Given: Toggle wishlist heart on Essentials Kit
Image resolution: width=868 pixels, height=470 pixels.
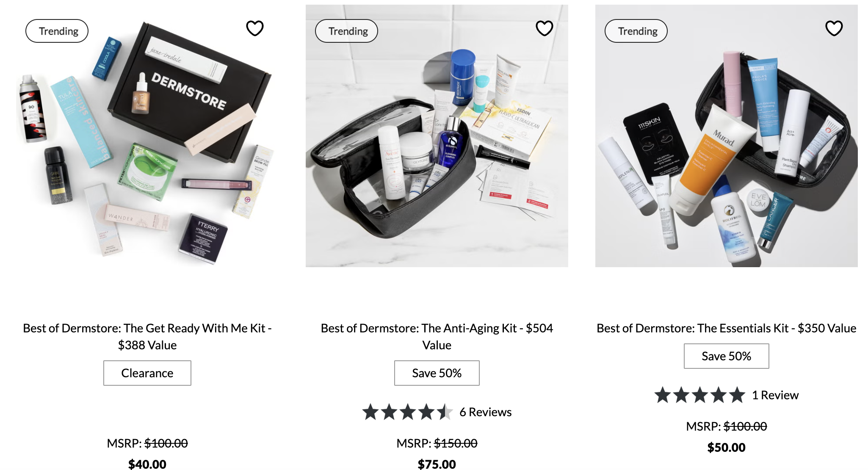Looking at the screenshot, I should tap(834, 28).
